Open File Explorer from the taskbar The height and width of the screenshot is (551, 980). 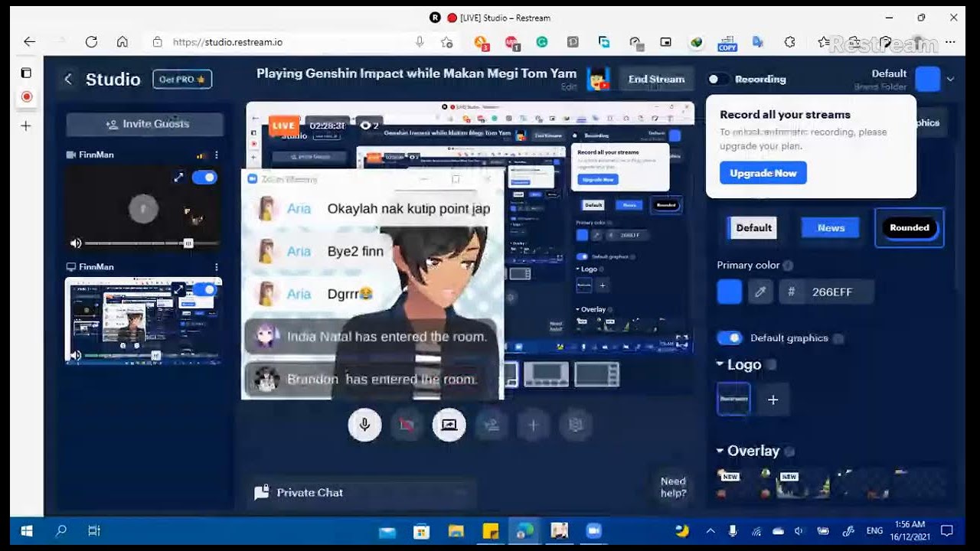point(456,531)
